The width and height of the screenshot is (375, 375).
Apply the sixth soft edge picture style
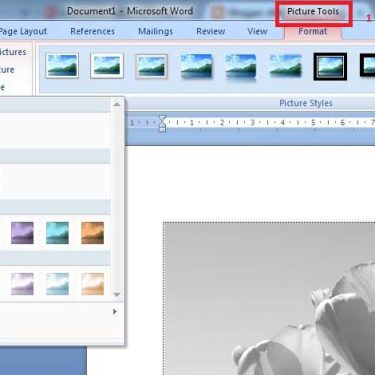point(286,66)
